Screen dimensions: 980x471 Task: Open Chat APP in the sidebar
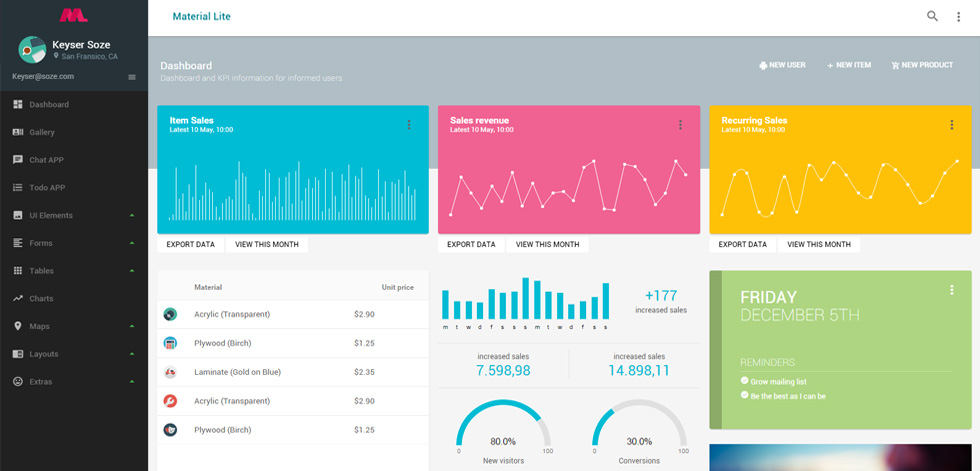click(46, 160)
